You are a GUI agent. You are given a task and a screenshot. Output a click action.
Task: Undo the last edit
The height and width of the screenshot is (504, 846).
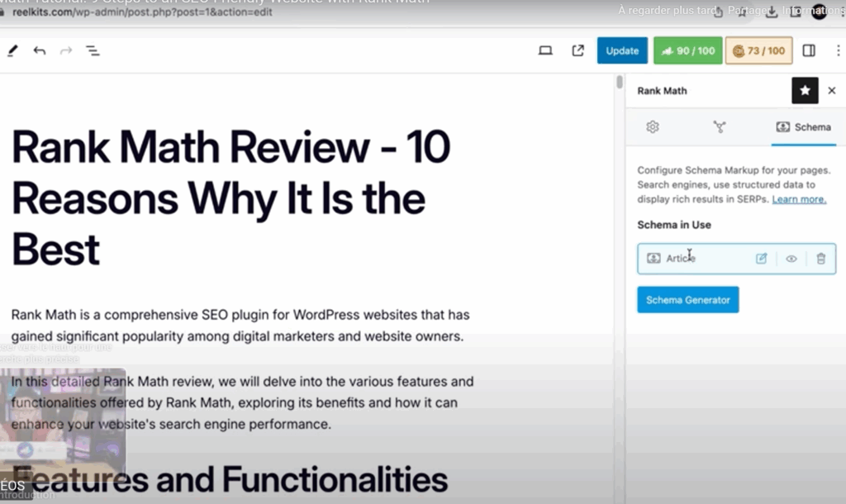[x=40, y=50]
